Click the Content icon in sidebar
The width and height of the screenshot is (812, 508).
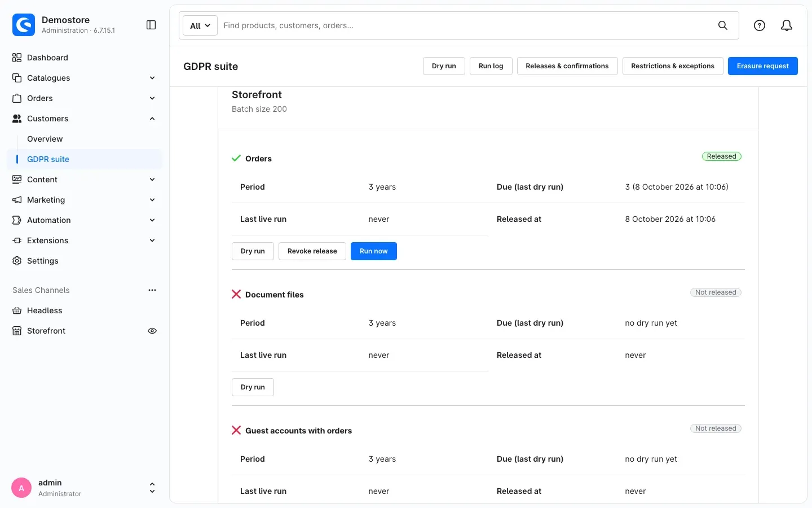pos(17,179)
